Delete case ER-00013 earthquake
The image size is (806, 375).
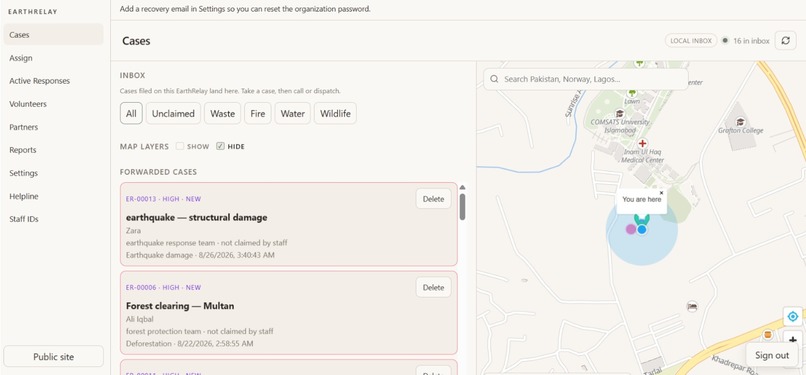click(x=433, y=199)
